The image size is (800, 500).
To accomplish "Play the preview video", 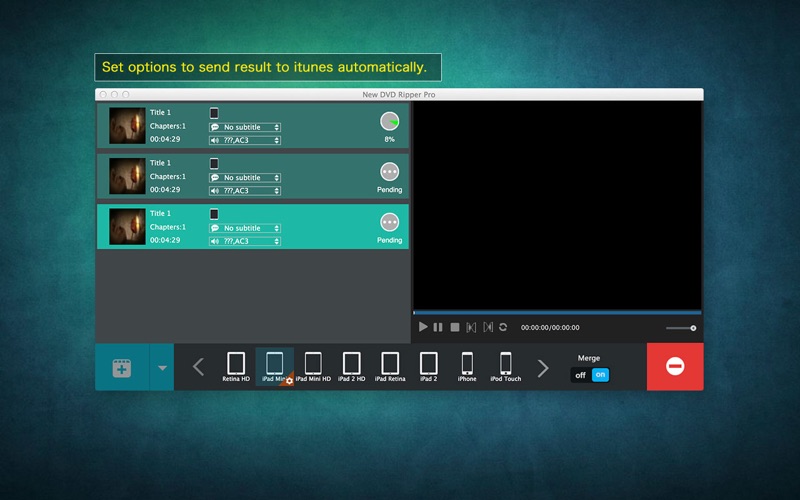I will [x=423, y=327].
